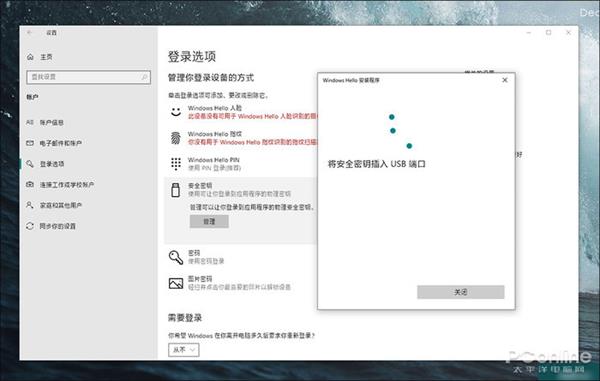
Task: Go to 账户信息 in sidebar
Action: pyautogui.click(x=52, y=123)
